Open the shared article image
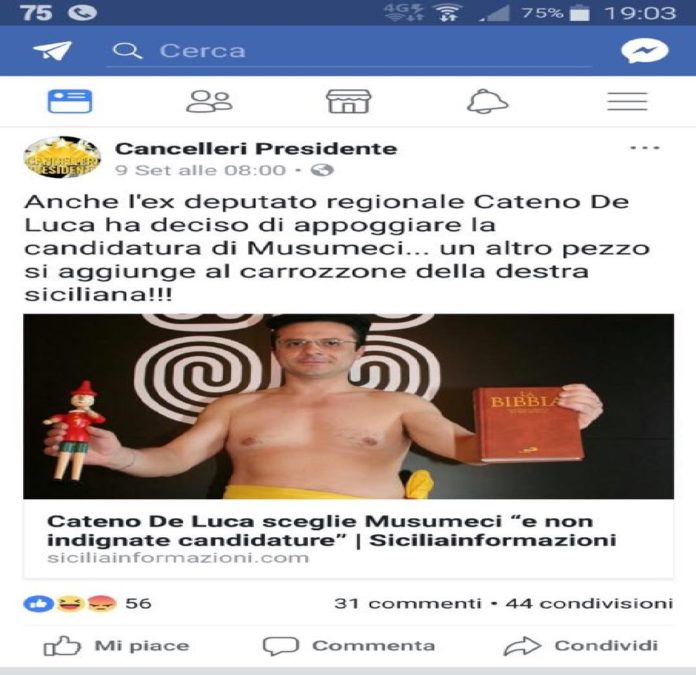The image size is (696, 675). pos(348,407)
